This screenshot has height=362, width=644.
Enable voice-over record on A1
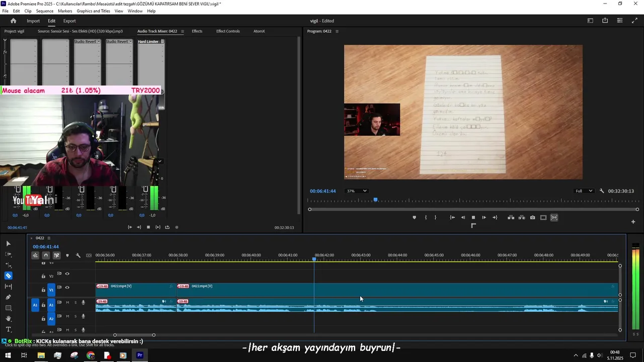[x=84, y=303]
